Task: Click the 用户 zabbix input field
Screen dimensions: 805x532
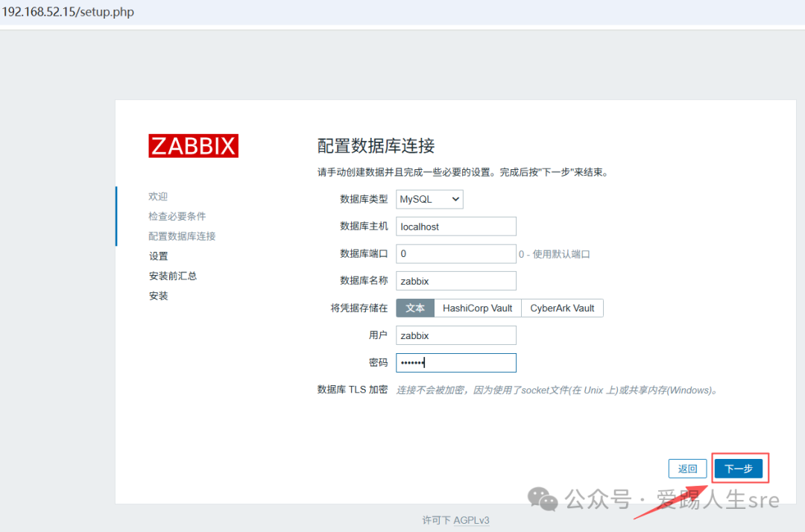Action: (455, 335)
